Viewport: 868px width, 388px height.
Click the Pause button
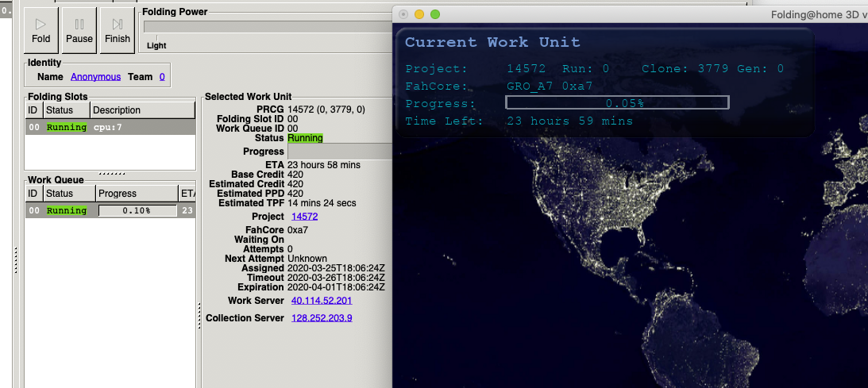(x=79, y=30)
